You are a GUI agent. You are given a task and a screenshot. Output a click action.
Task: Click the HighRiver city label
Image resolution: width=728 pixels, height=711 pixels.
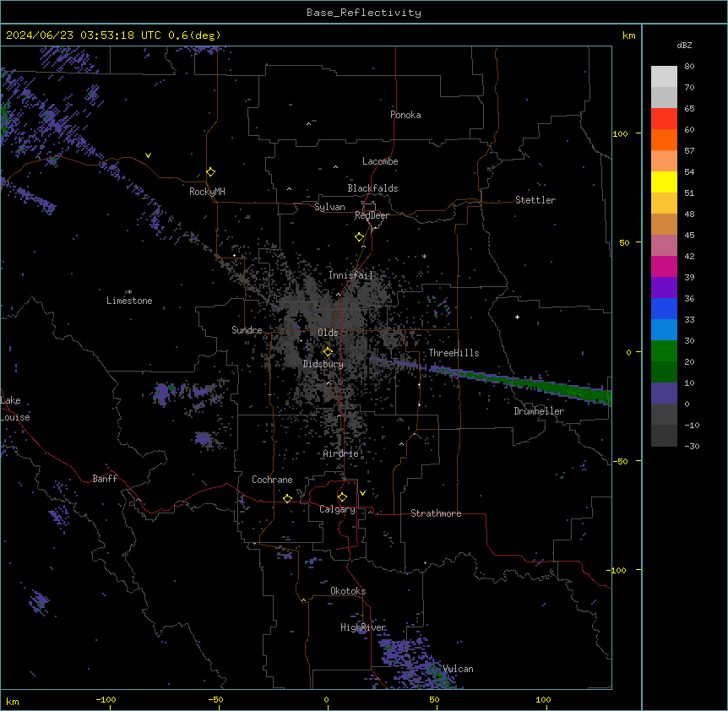[x=363, y=627]
